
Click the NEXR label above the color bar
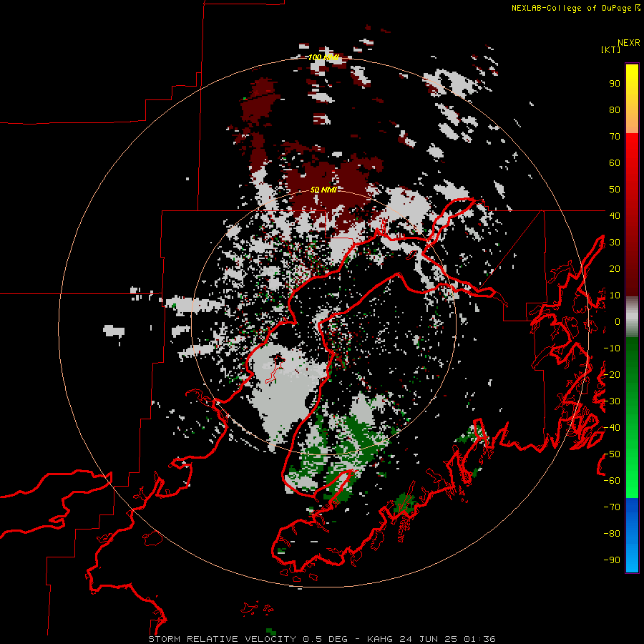[629, 43]
